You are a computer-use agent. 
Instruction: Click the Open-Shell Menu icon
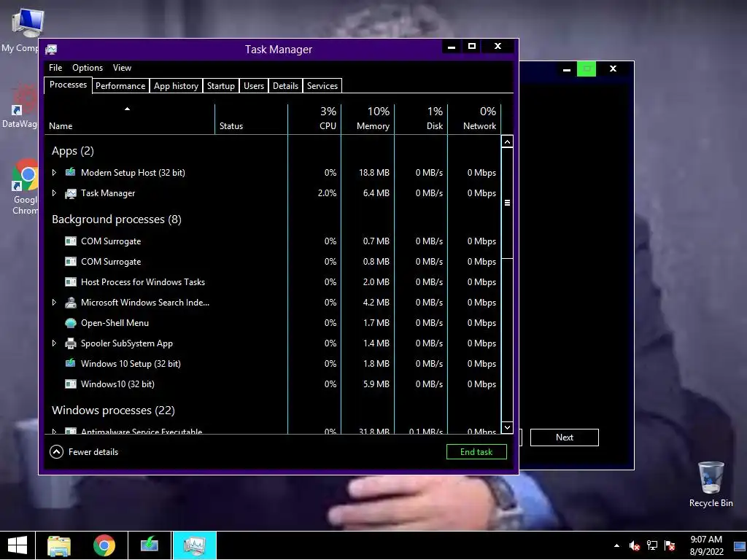click(x=71, y=323)
